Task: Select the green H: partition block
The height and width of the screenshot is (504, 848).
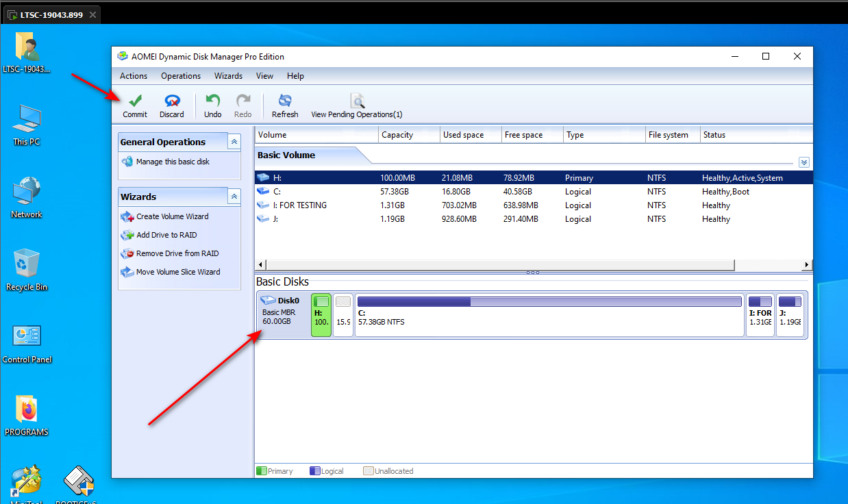Action: point(321,315)
